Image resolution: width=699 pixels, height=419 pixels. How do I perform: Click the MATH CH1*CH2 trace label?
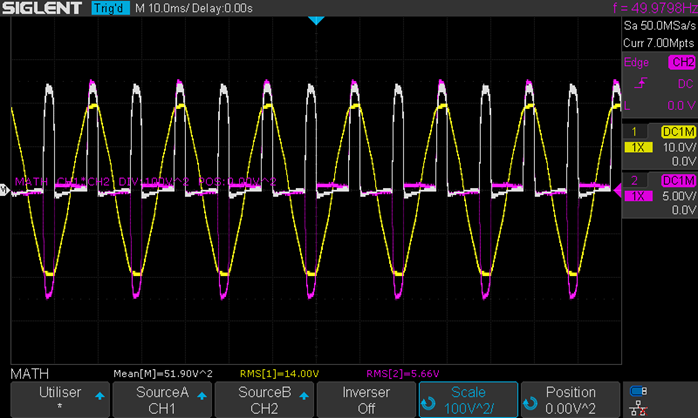point(145,182)
